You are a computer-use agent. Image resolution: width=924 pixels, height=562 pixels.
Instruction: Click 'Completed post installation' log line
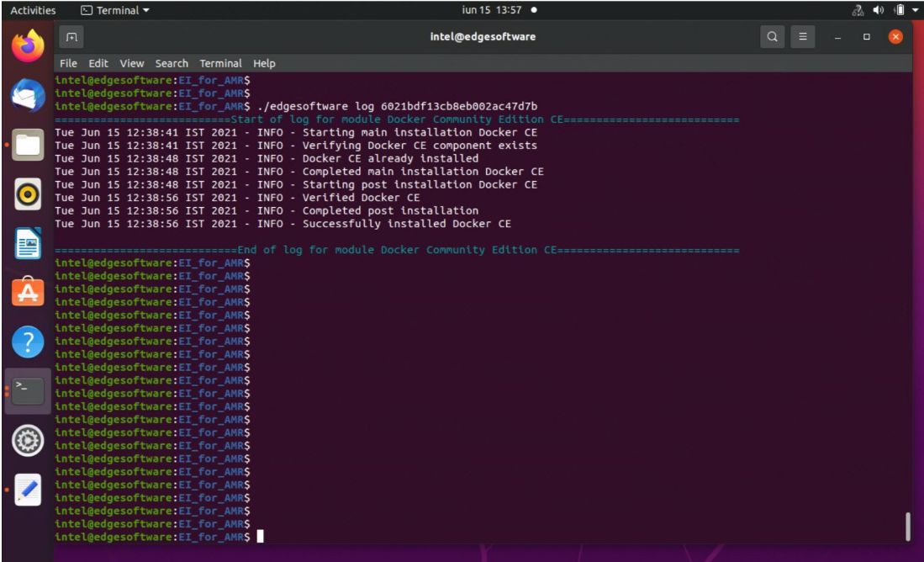(267, 210)
